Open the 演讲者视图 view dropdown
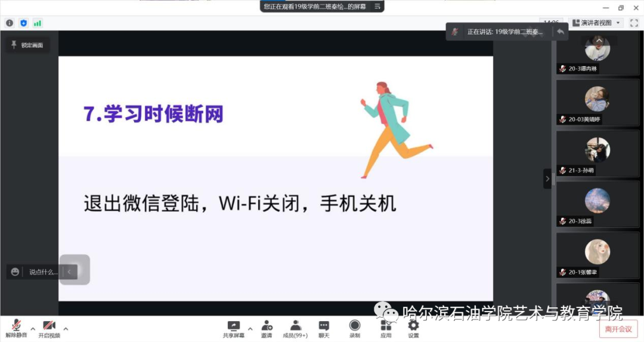644x342 pixels. click(596, 23)
